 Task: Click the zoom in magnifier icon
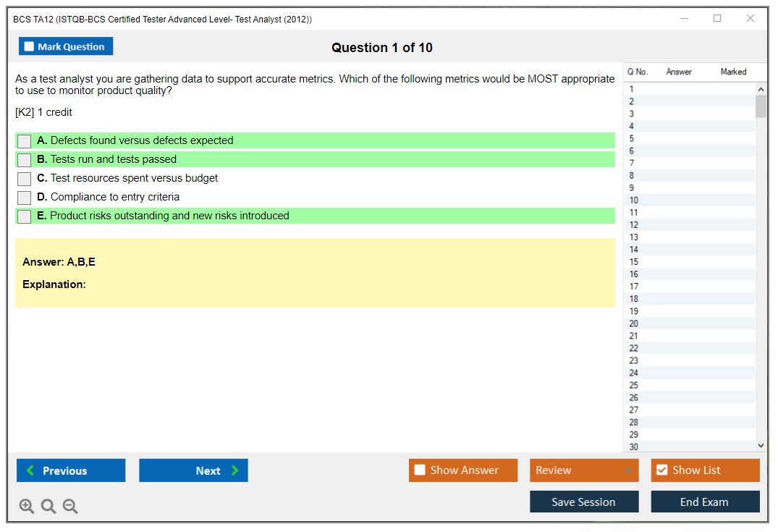[x=27, y=507]
